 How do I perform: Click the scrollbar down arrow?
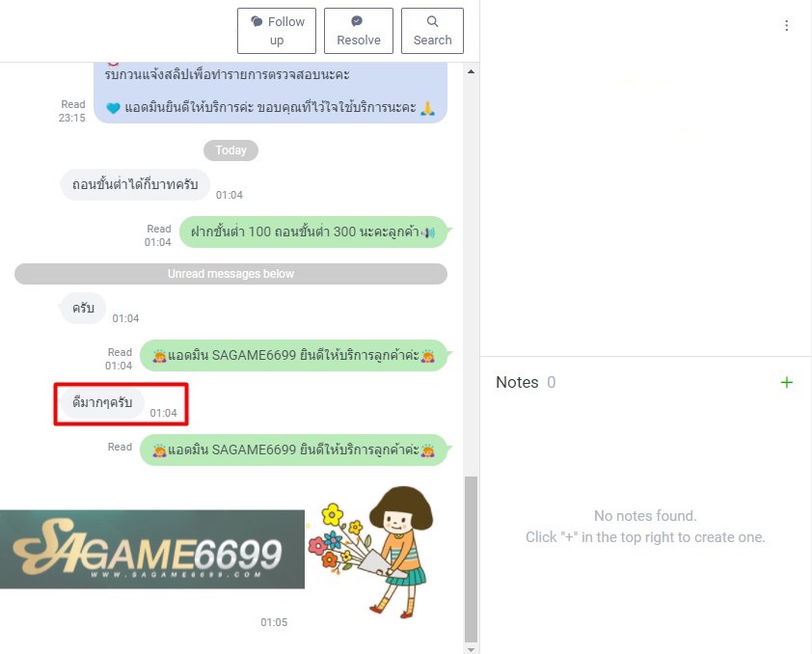(x=471, y=648)
